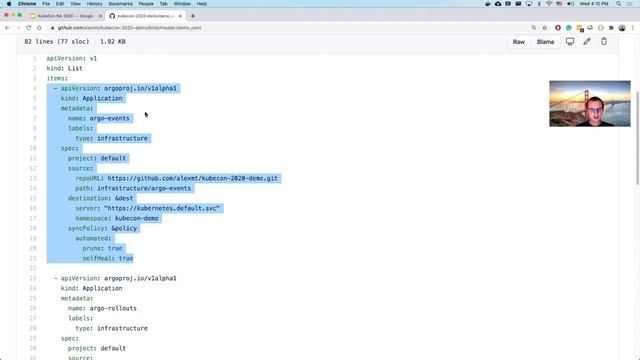
Task: Click line number 4 in the gutter
Action: pyautogui.click(x=35, y=88)
